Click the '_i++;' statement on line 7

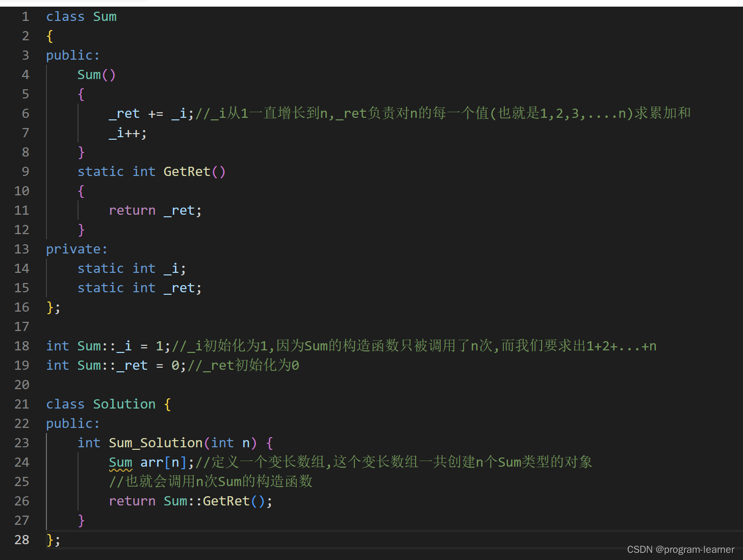pyautogui.click(x=128, y=133)
